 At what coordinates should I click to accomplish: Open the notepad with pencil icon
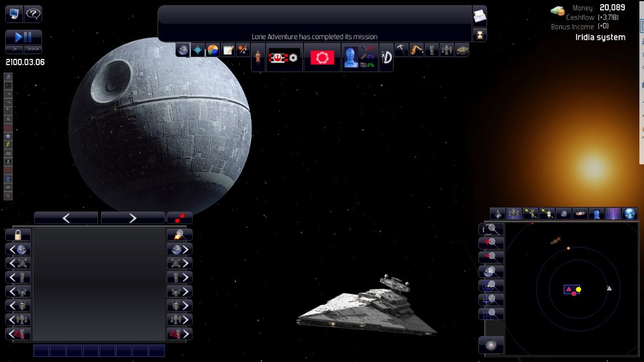[x=228, y=50]
